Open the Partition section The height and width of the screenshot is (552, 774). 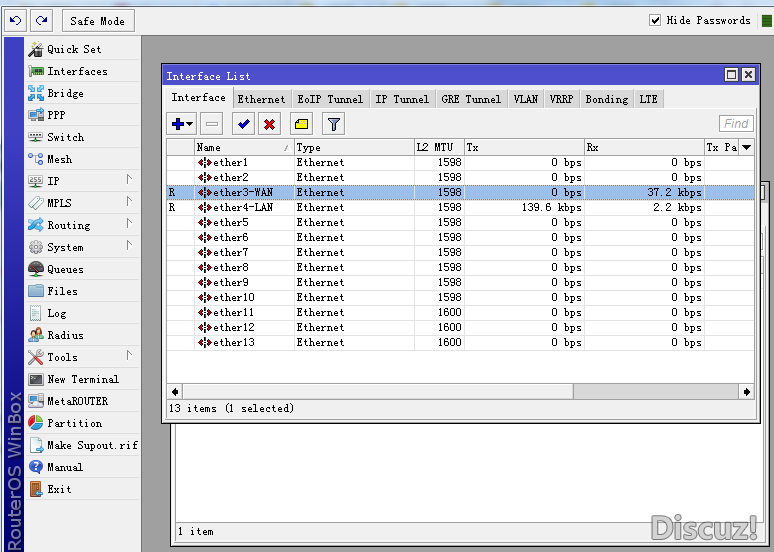[x=82, y=423]
